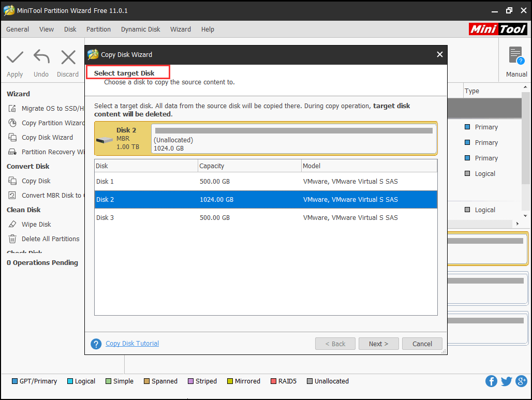
Task: Click the Undo arrow icon
Action: [x=41, y=57]
